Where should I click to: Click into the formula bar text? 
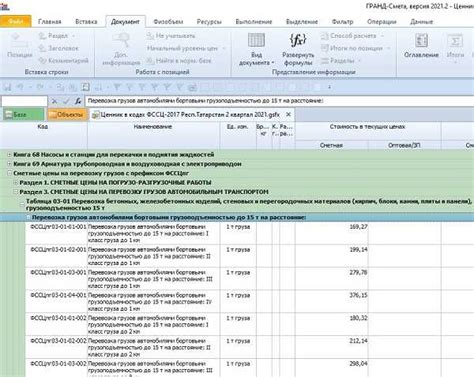click(x=279, y=101)
